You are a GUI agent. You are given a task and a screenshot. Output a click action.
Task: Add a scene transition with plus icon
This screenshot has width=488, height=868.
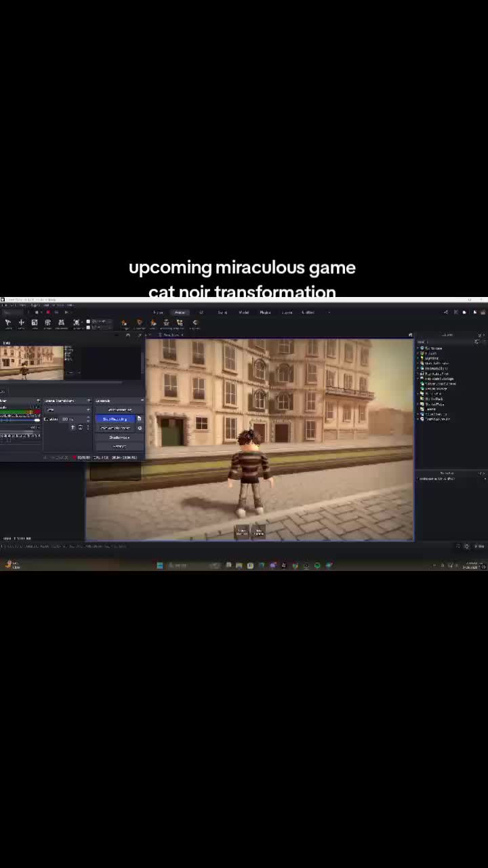pos(73,427)
